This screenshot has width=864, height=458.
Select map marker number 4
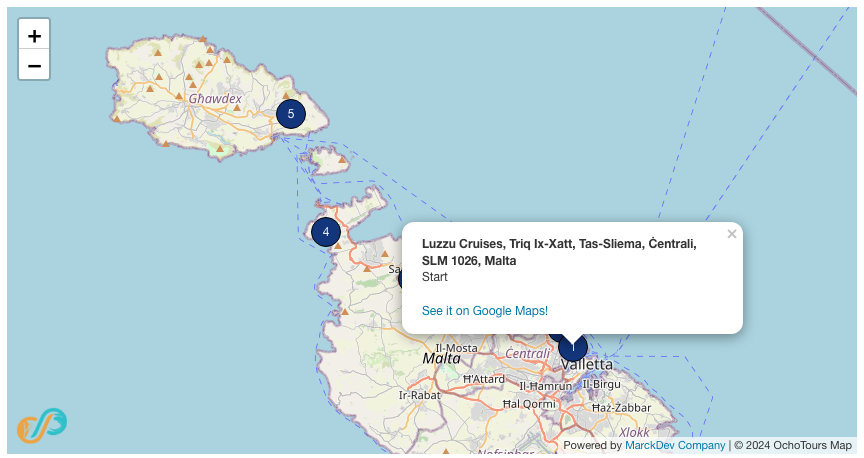pos(326,232)
